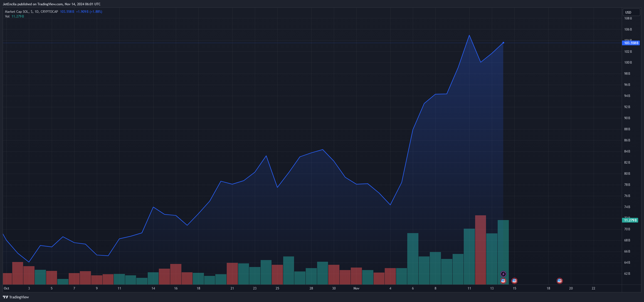Click the tall red volume bar
Image resolution: width=644 pixels, height=302 pixels.
[x=480, y=249]
